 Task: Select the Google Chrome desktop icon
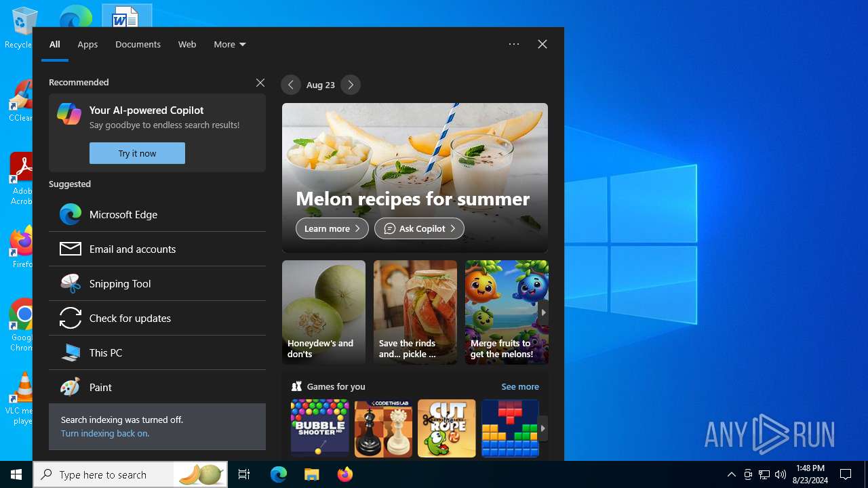[20, 325]
